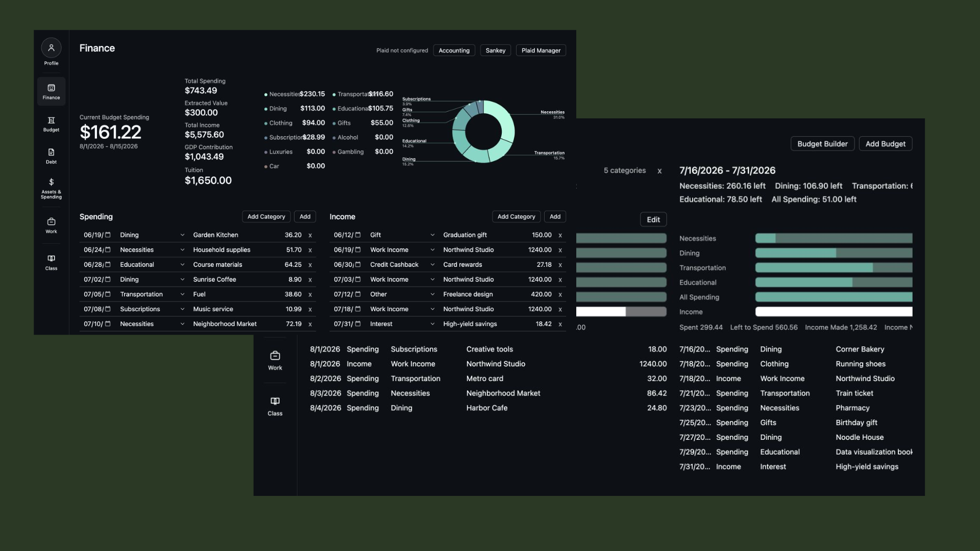Open the Class icon in Finance window sidebar
Viewport: 980px width, 551px height.
51,262
